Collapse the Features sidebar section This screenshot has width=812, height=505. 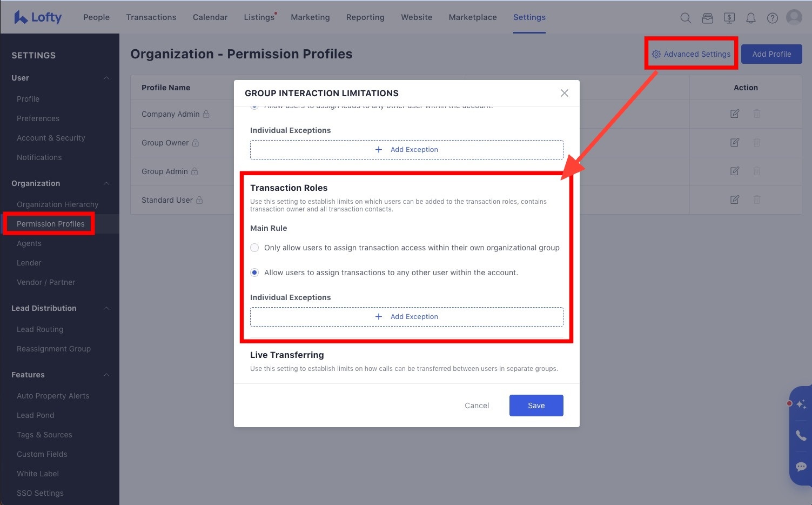click(x=106, y=375)
